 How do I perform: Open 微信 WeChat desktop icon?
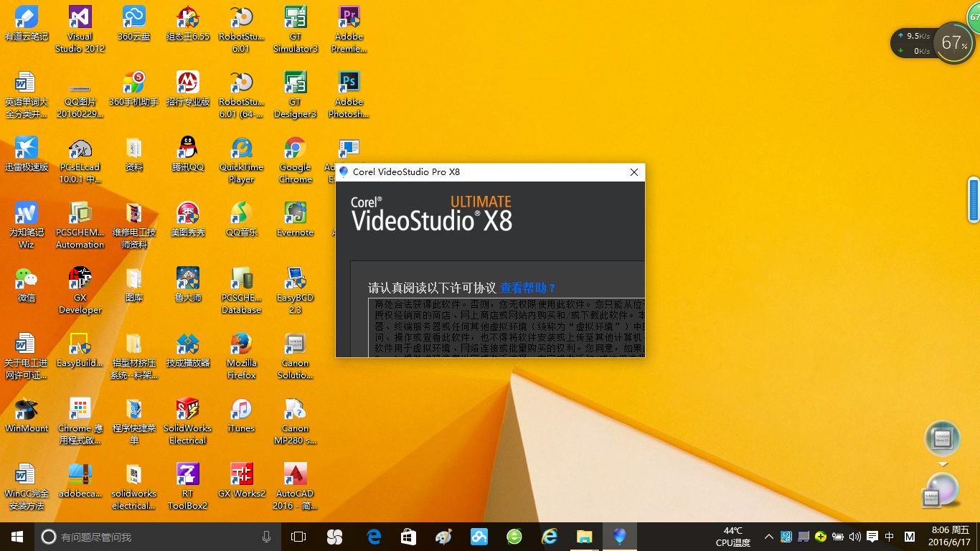tap(27, 285)
